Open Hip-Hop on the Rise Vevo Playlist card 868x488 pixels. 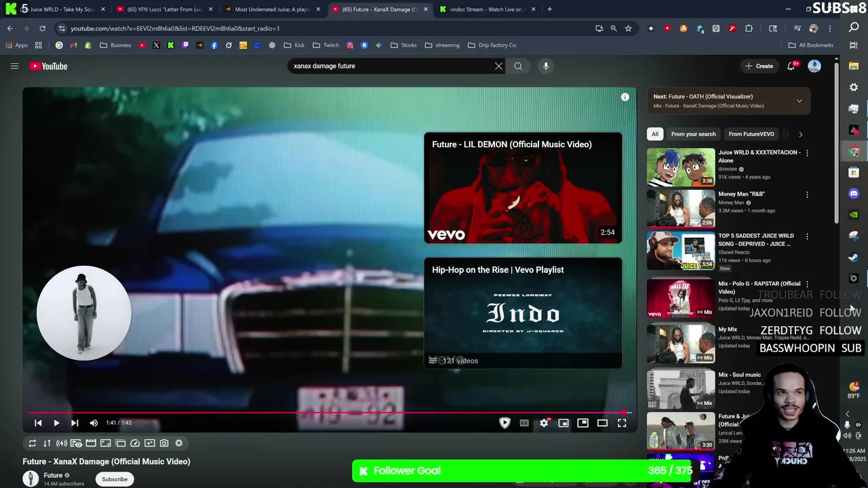coord(523,313)
